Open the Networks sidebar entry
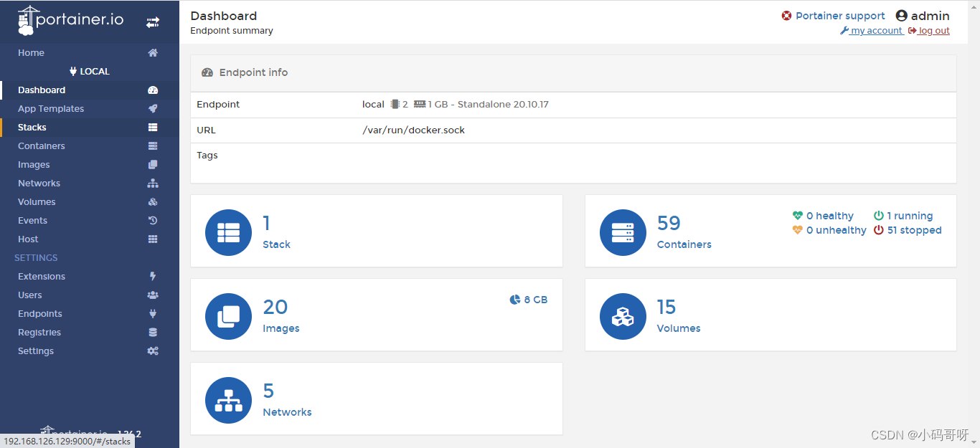The width and height of the screenshot is (980, 448). [x=39, y=184]
